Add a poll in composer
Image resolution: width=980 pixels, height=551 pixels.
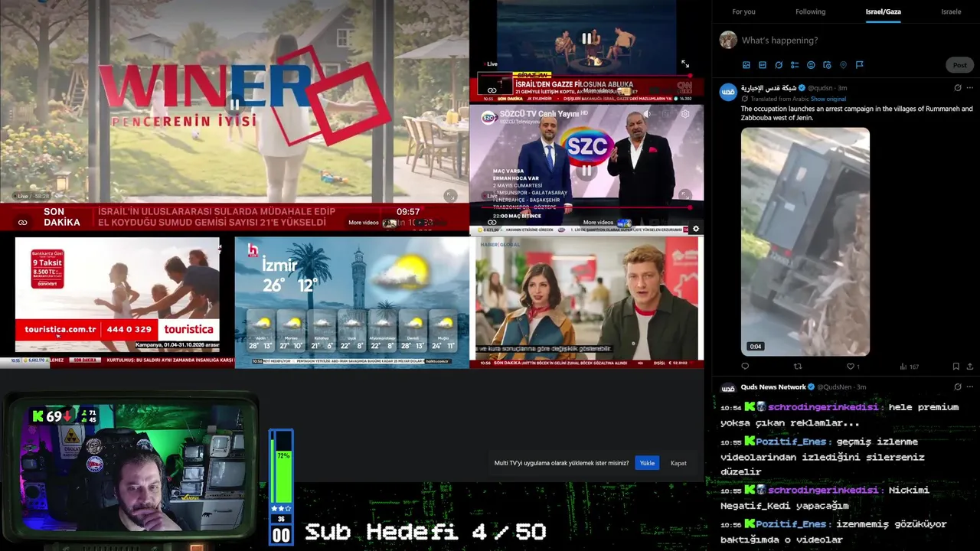795,65
